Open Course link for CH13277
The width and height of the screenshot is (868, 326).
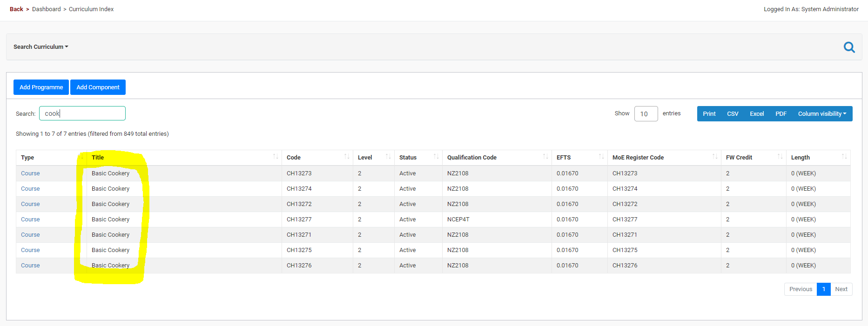click(30, 220)
